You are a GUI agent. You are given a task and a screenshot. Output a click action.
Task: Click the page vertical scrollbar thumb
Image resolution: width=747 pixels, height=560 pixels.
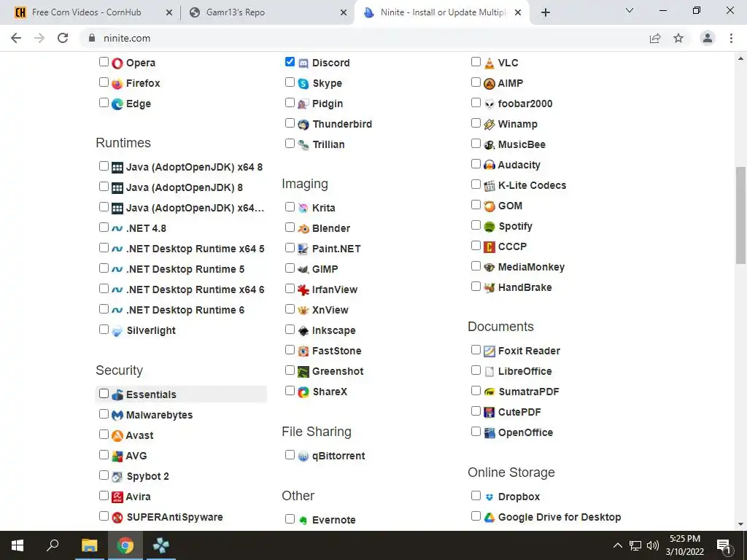[x=740, y=215]
